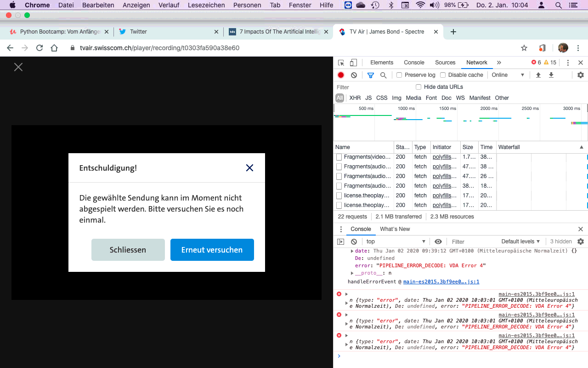Toggle the network filter funnel icon
Screen dimensions: 588x368
coord(371,75)
